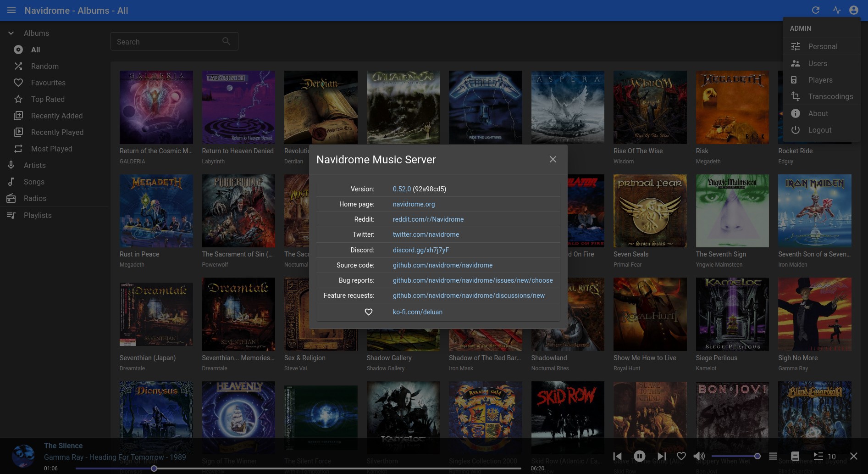Click the Yngwie Malmsteen artist name
This screenshot has width=868, height=474.
pos(719,265)
